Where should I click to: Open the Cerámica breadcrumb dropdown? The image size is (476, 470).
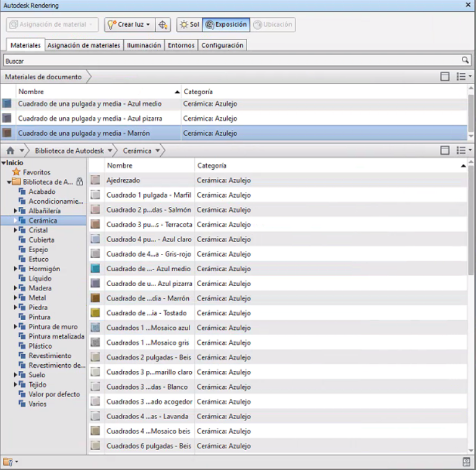point(158,150)
